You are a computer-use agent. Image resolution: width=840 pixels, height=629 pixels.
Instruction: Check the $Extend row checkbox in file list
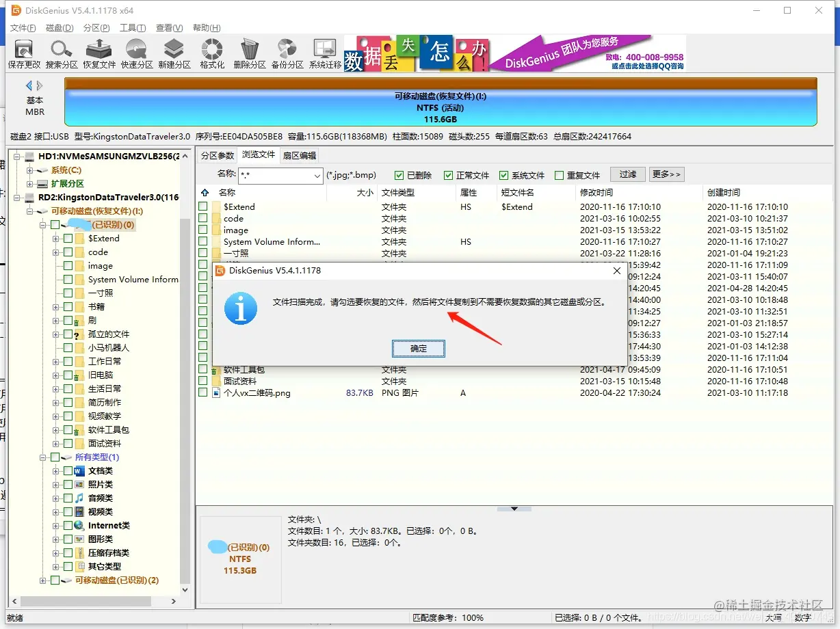point(203,206)
